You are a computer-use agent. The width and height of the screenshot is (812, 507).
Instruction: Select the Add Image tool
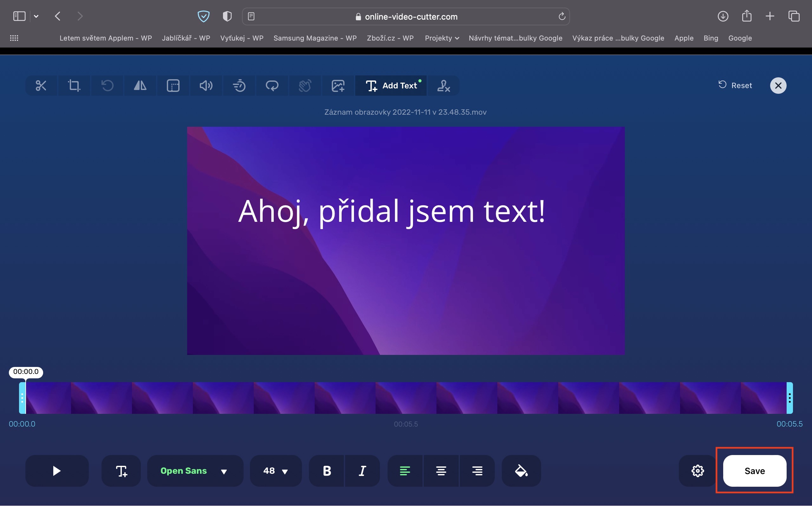tap(338, 86)
